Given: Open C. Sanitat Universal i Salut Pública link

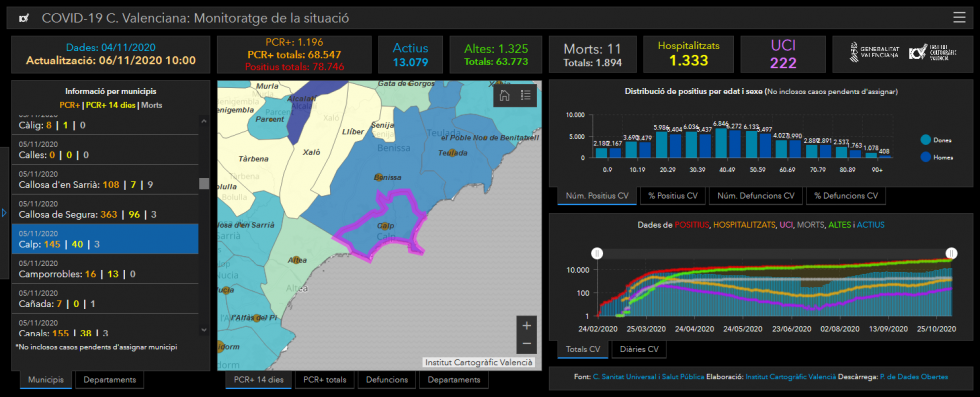Looking at the screenshot, I should (x=648, y=377).
